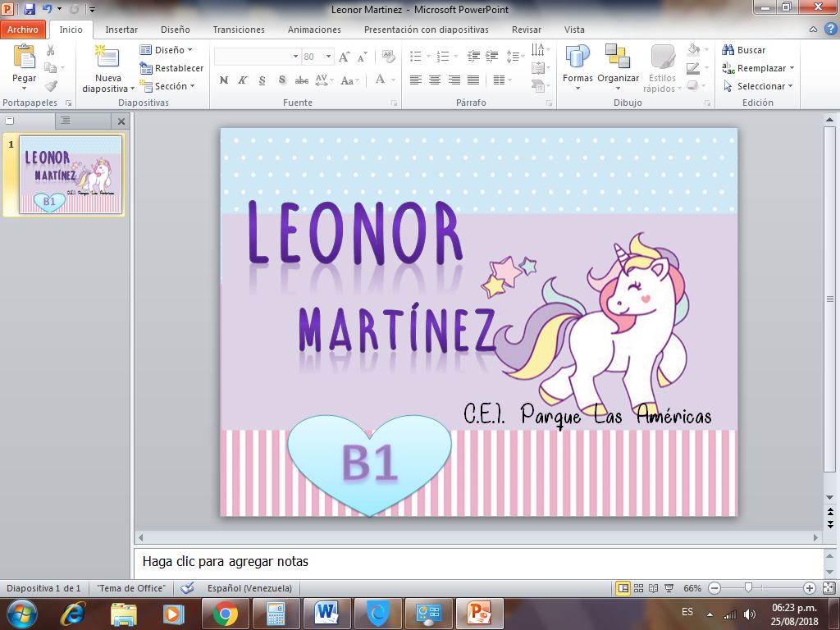The image size is (840, 630).
Task: Click Tema de Office status label
Action: (x=131, y=588)
